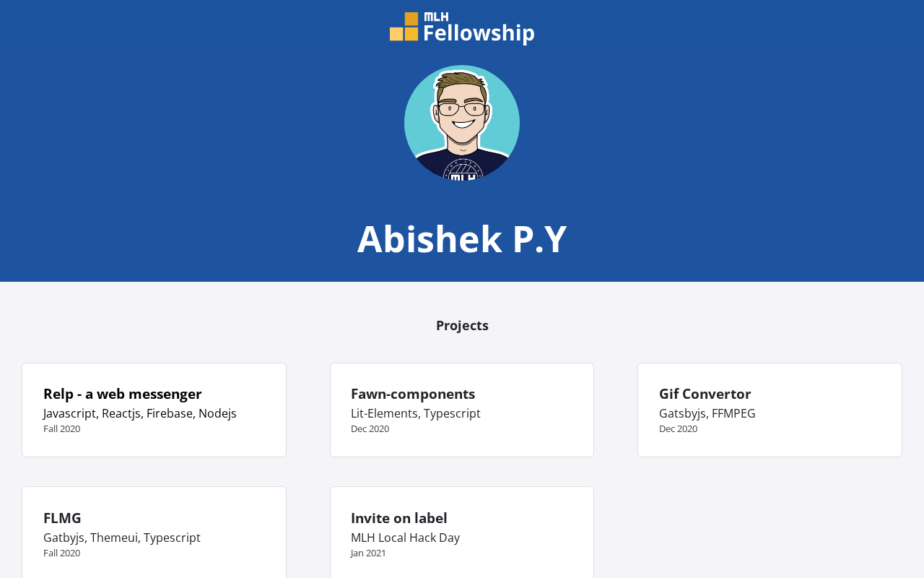Open the Invite on label project
Viewport: 924px width, 578px height.
coord(399,518)
